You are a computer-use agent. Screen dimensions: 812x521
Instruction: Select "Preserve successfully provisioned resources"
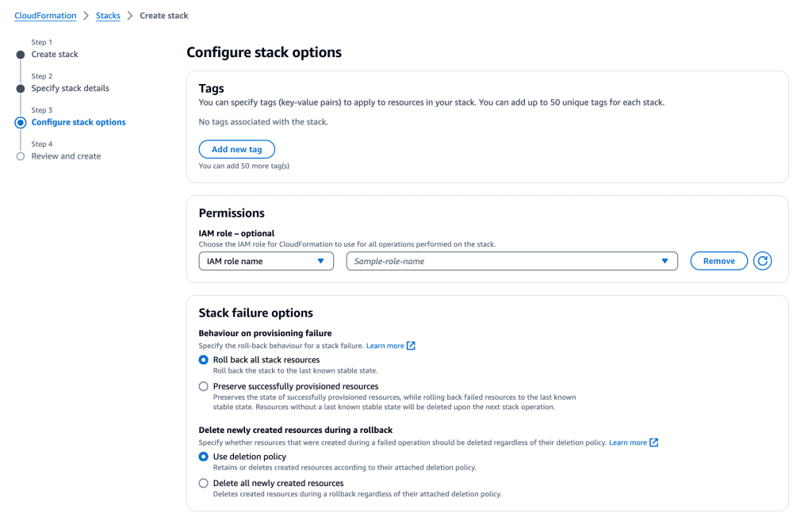tap(203, 385)
